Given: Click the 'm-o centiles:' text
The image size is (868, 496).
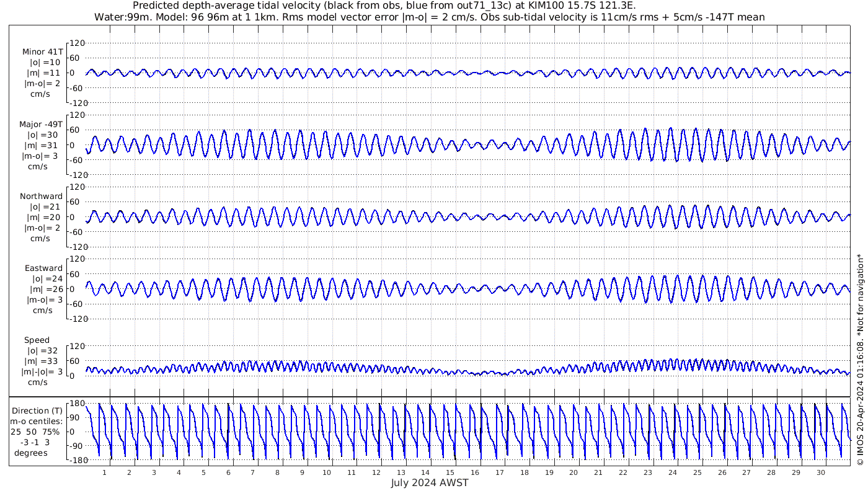Looking at the screenshot, I should tap(37, 421).
